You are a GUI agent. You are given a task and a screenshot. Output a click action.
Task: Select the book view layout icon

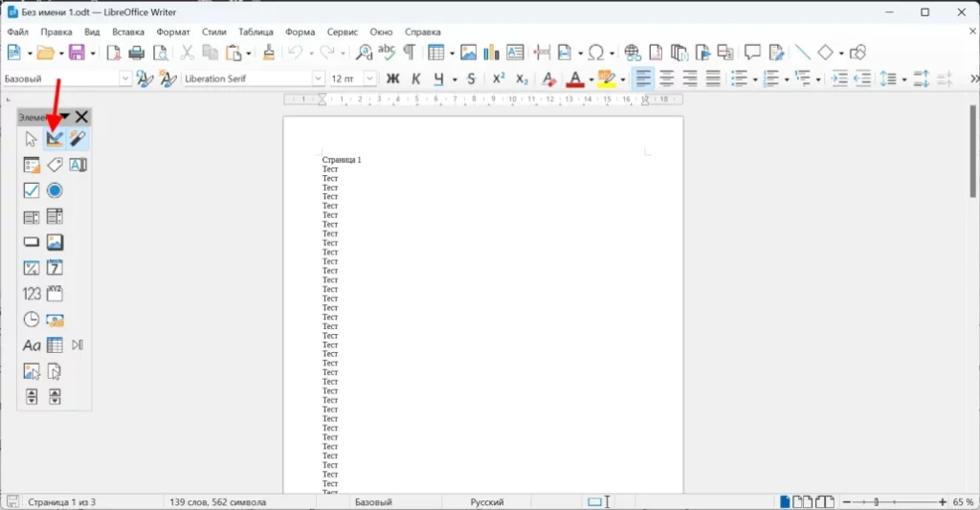825,502
